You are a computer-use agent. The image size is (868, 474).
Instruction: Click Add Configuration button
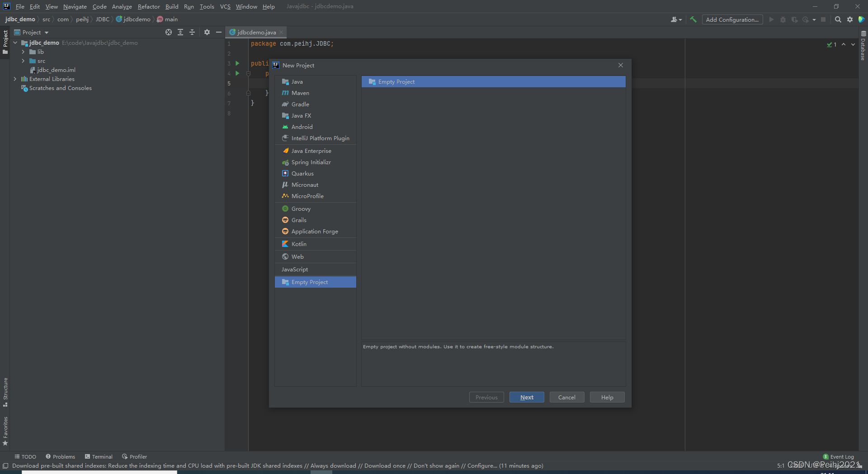coord(732,19)
